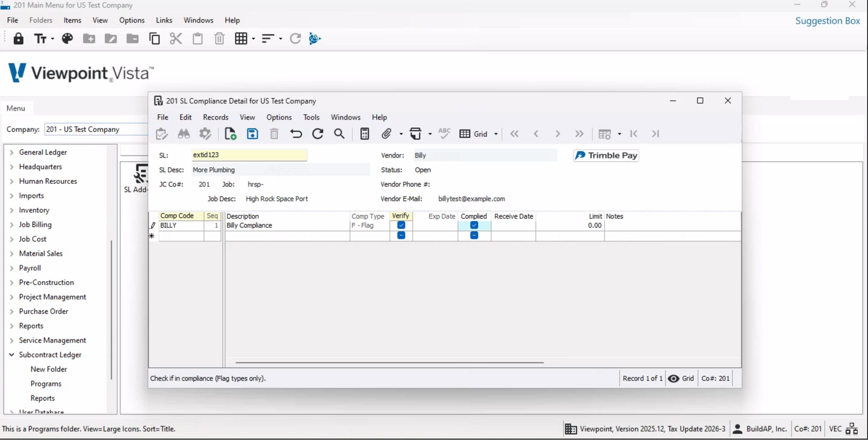The height and width of the screenshot is (440, 868).
Task: Expand the Project Management tree node
Action: (x=12, y=297)
